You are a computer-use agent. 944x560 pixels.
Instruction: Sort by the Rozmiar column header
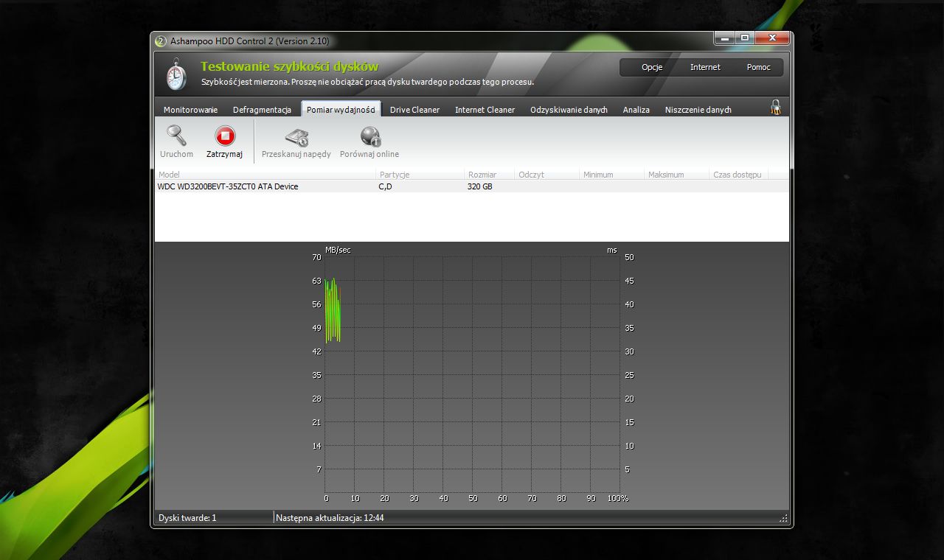coord(490,175)
